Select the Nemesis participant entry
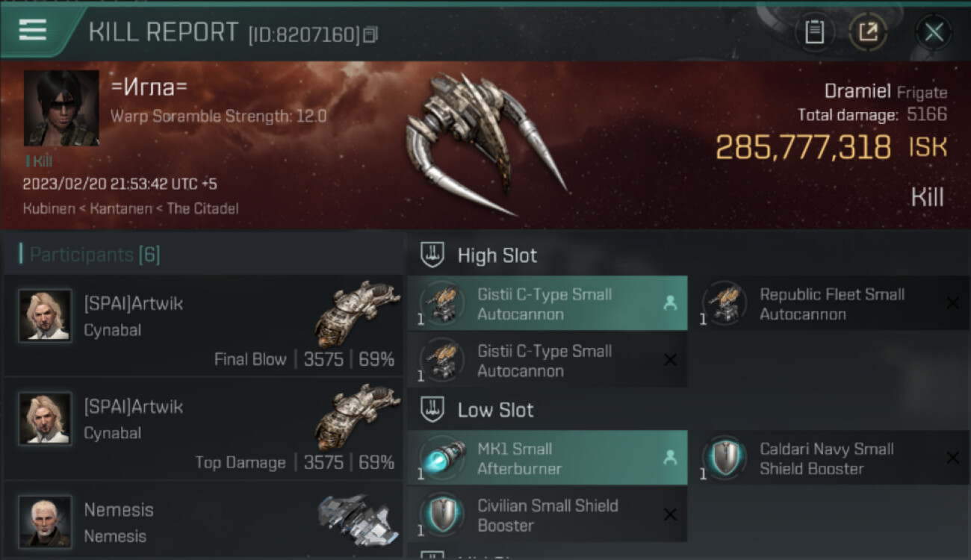This screenshot has width=971, height=560. [x=203, y=522]
